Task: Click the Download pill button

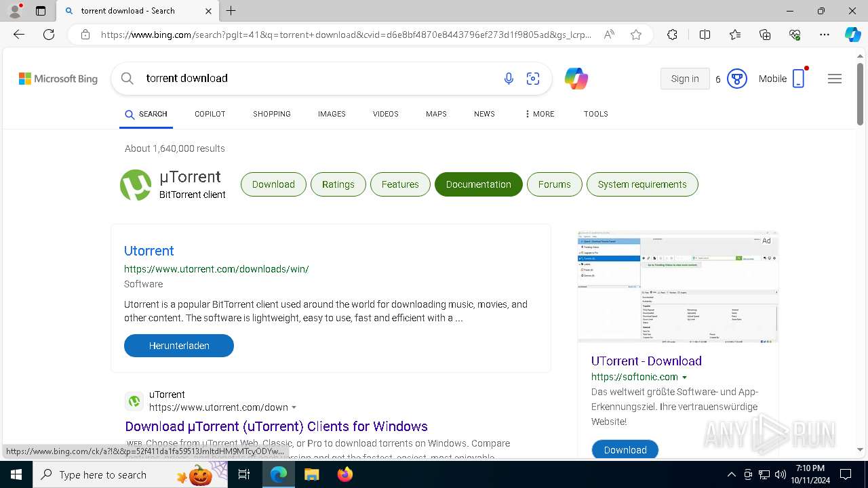Action: (273, 184)
